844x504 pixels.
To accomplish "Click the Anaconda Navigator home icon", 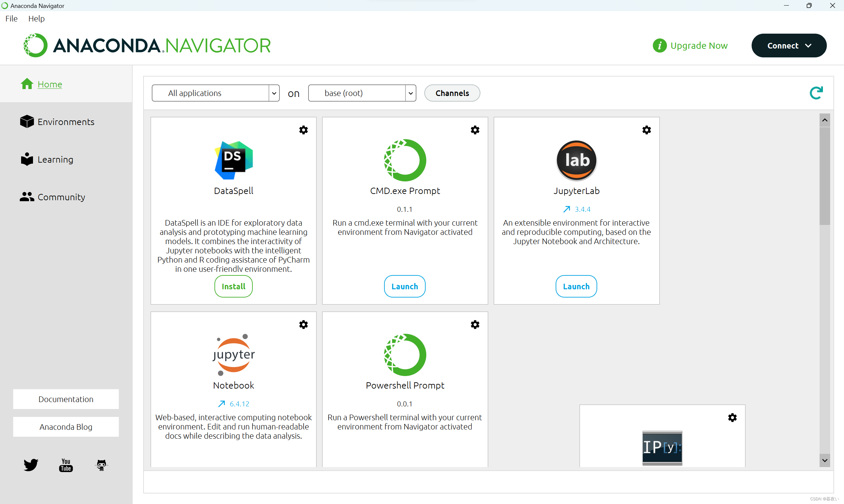I will click(x=27, y=83).
